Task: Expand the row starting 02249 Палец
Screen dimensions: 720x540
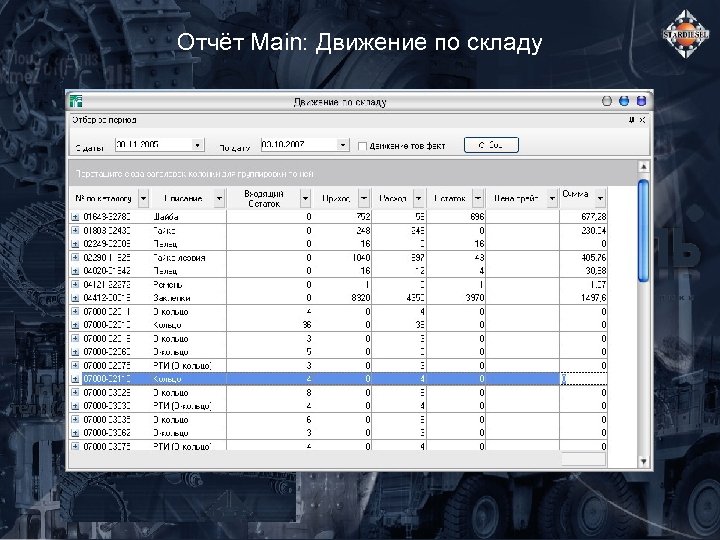Action: point(75,243)
